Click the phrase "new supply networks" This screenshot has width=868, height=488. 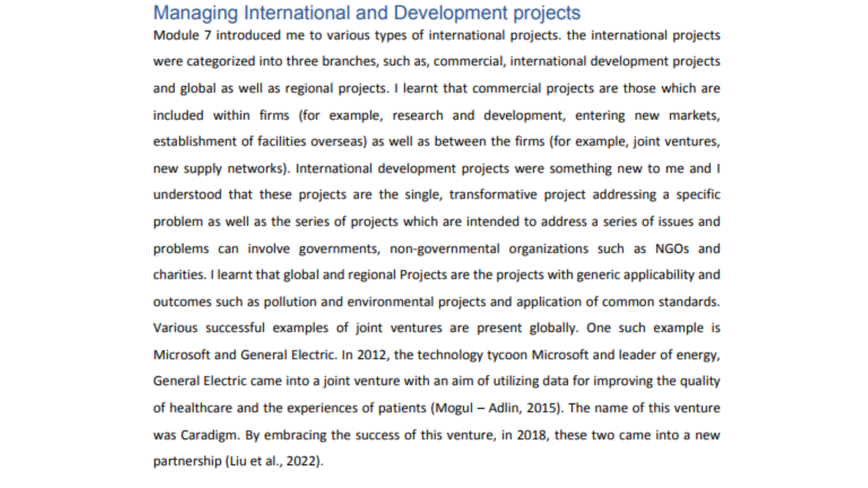[x=218, y=169]
